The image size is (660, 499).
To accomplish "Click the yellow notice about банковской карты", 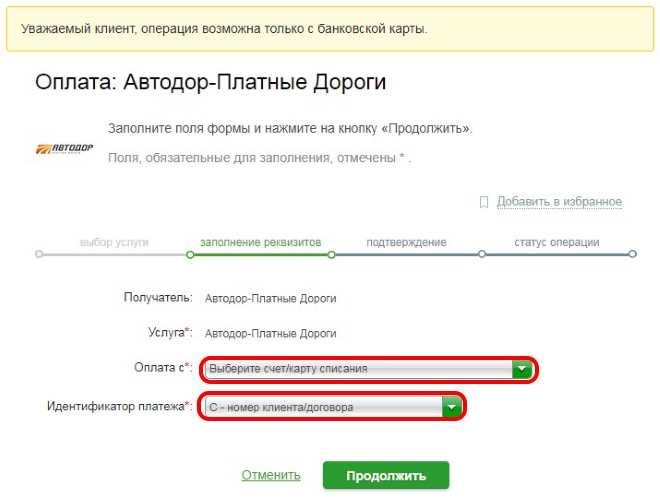I will click(330, 29).
